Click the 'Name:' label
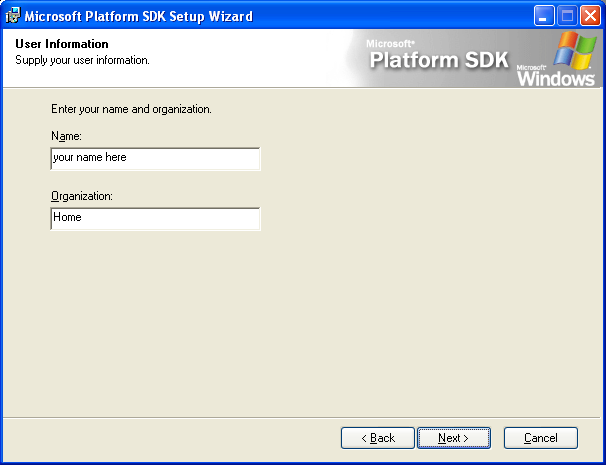Viewport: 606px width, 465px height. click(x=66, y=136)
